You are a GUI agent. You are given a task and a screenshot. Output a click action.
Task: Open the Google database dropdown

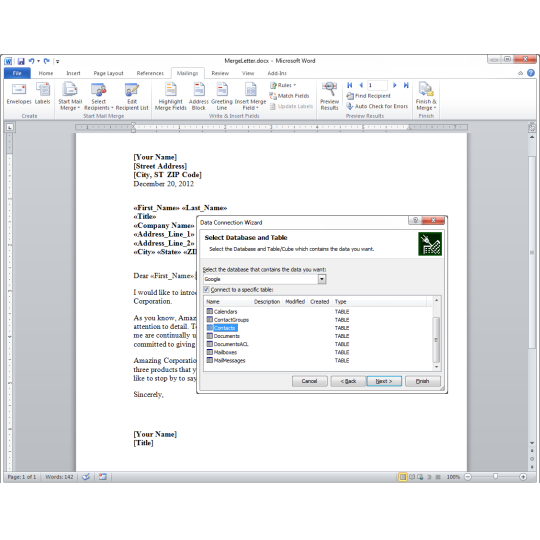click(322, 279)
